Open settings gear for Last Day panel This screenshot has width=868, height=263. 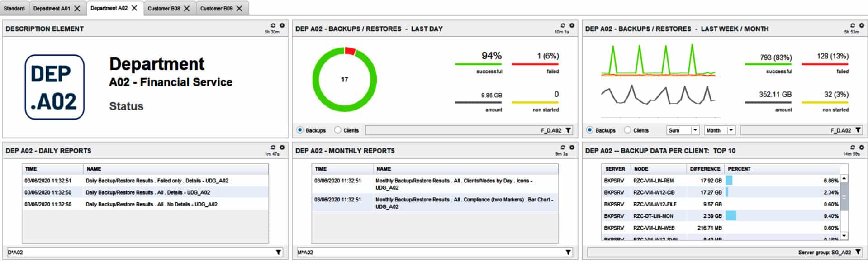(x=572, y=25)
